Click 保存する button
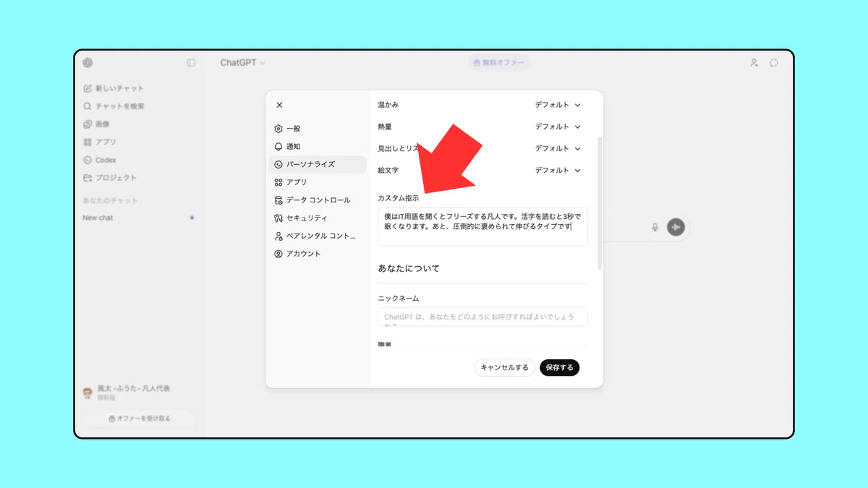Screen dimensions: 868x488 559,367
